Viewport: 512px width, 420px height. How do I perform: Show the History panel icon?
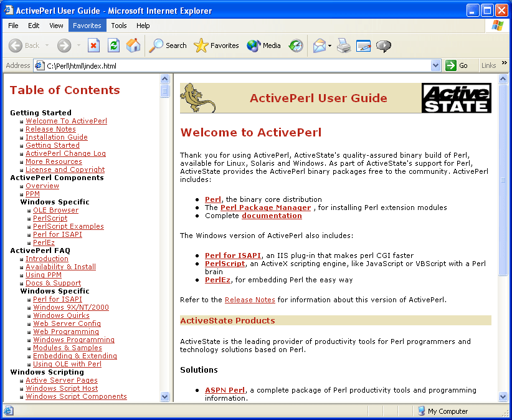click(x=296, y=45)
